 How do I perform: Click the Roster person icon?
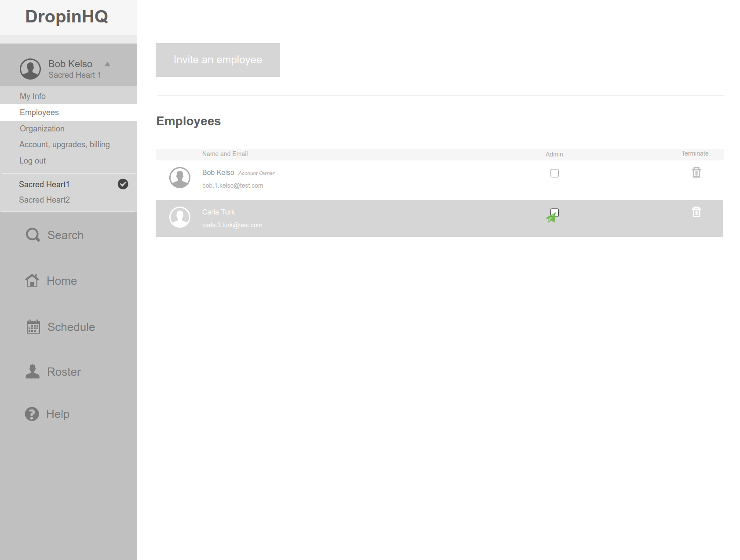pyautogui.click(x=33, y=371)
